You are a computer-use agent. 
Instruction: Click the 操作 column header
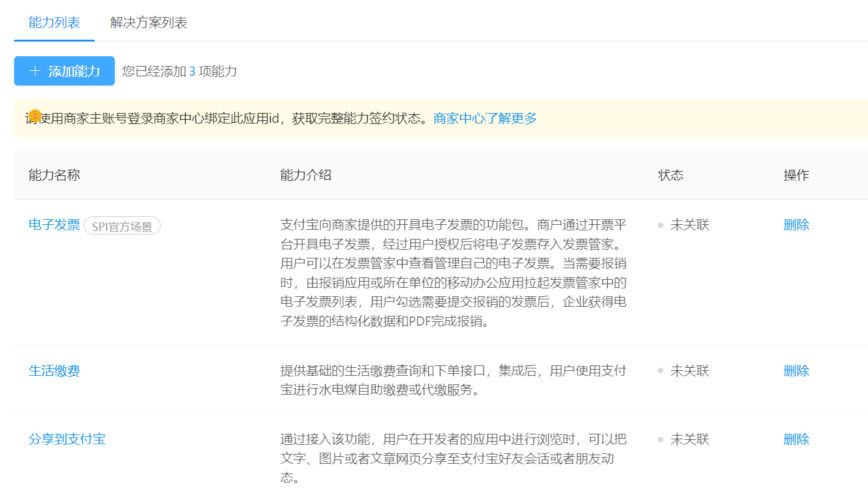pos(796,175)
